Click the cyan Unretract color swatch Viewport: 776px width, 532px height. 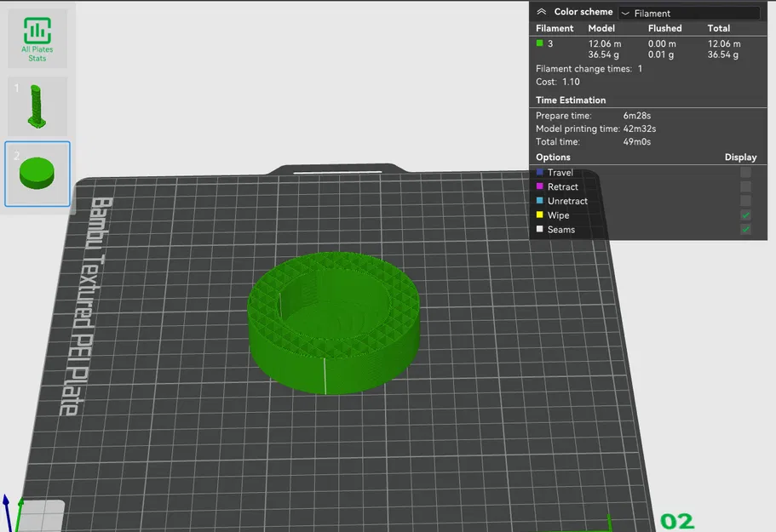(539, 201)
